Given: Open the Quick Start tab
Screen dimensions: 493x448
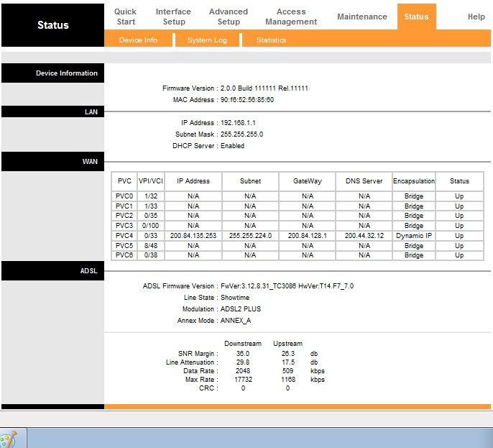Looking at the screenshot, I should coord(125,17).
